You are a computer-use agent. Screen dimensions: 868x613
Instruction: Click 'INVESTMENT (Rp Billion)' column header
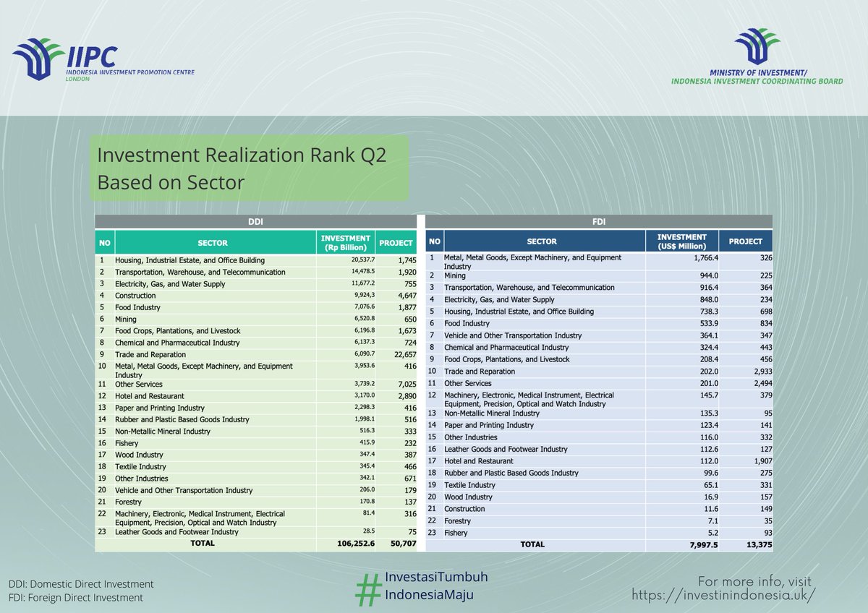tap(346, 242)
